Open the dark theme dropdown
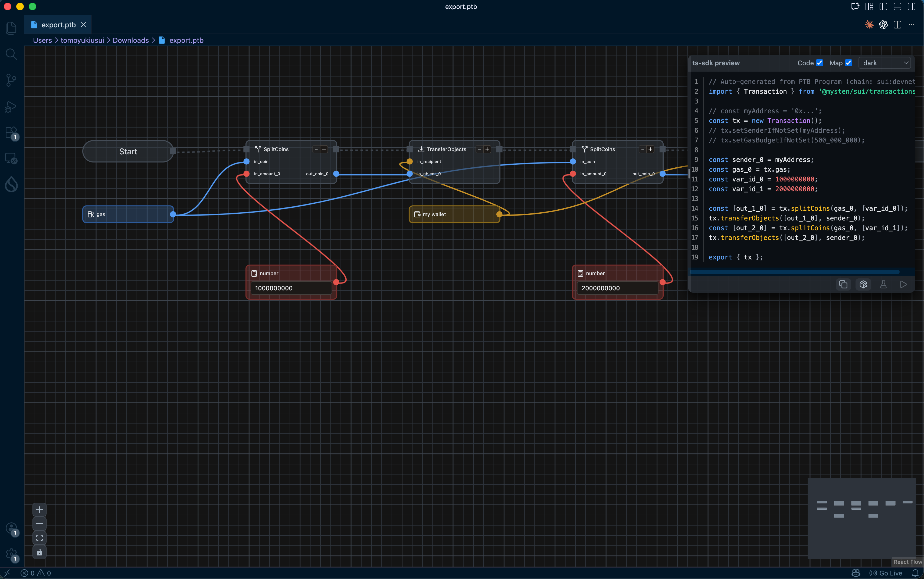This screenshot has width=924, height=579. click(x=884, y=63)
